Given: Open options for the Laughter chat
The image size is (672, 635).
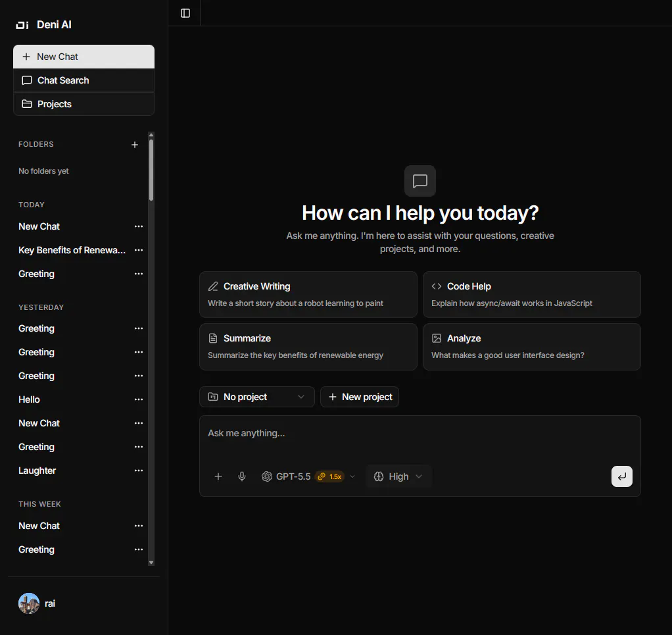Looking at the screenshot, I should (x=139, y=470).
